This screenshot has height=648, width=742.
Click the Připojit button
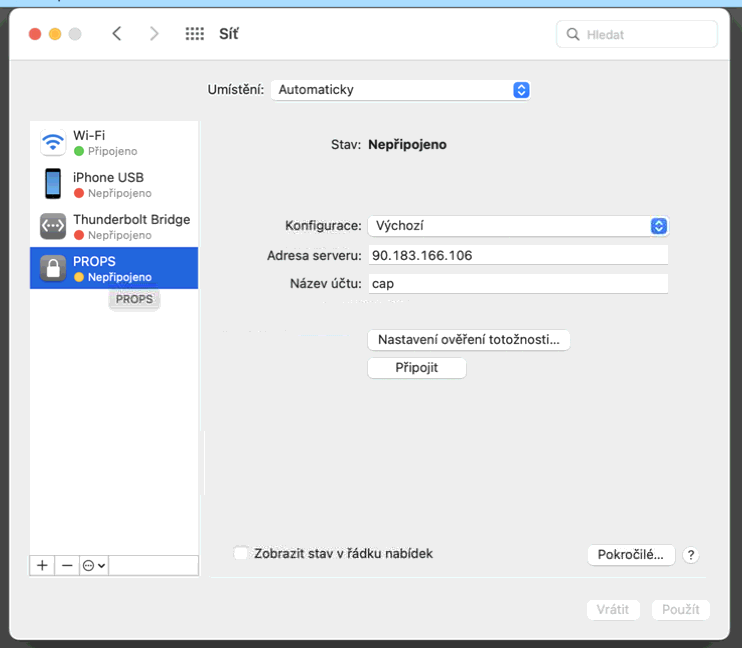click(x=417, y=368)
